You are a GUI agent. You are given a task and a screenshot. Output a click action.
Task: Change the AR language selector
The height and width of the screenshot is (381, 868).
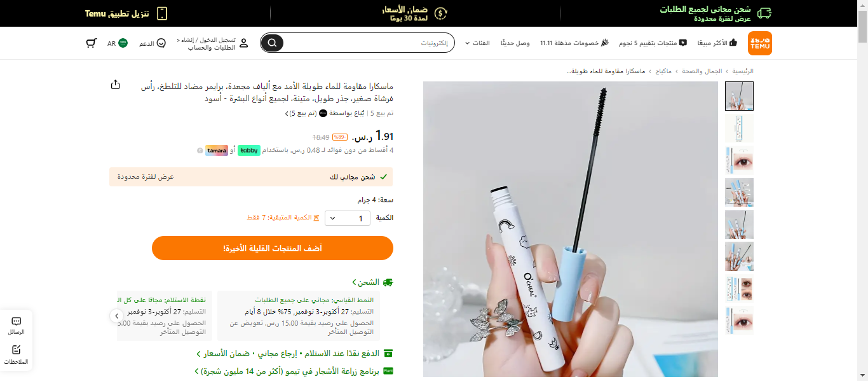(117, 43)
